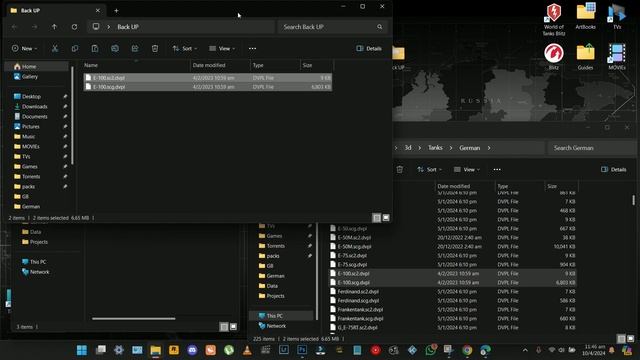The height and width of the screenshot is (360, 640).
Task: Open Guides desktop folder
Action: (x=585, y=57)
